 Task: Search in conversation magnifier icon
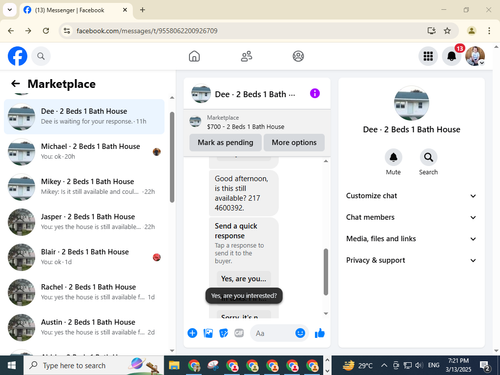pos(428,157)
